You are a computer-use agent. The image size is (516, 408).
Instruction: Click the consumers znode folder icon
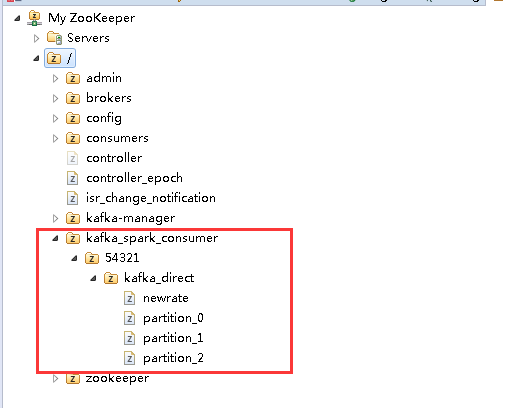pos(73,138)
